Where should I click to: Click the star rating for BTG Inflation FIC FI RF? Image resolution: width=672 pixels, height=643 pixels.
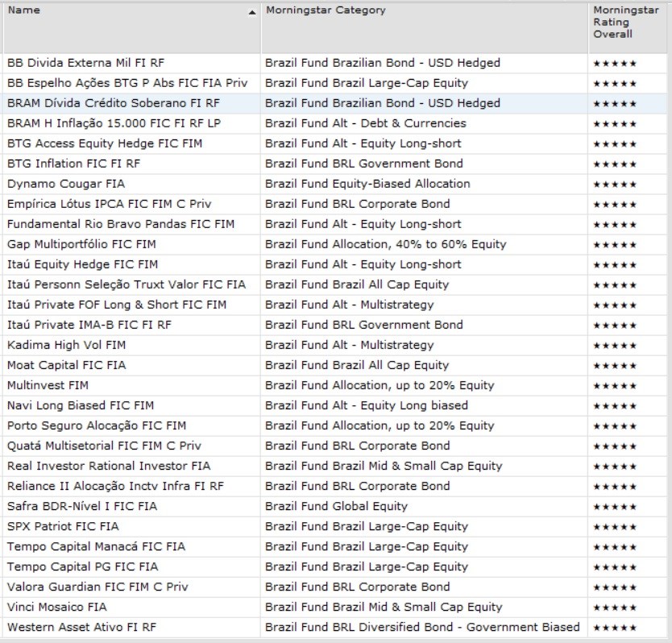pos(614,164)
